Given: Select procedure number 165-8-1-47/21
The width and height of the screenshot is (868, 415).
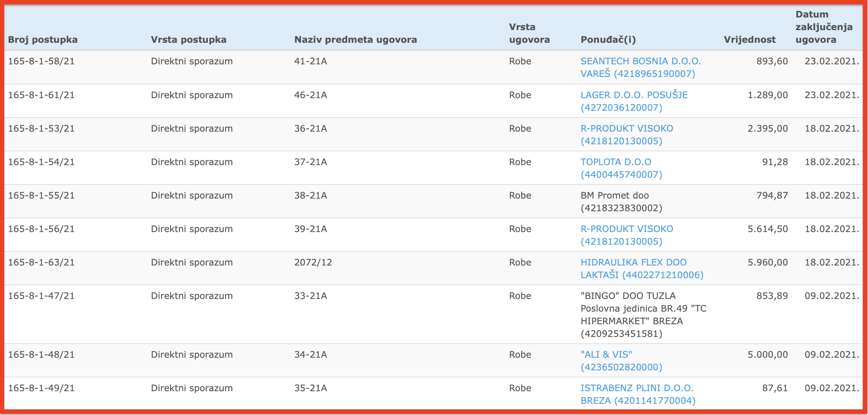Looking at the screenshot, I should (x=41, y=296).
